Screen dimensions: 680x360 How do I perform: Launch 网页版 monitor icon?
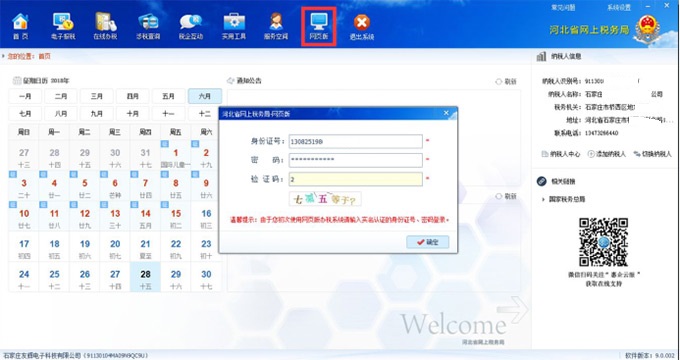coord(319,26)
